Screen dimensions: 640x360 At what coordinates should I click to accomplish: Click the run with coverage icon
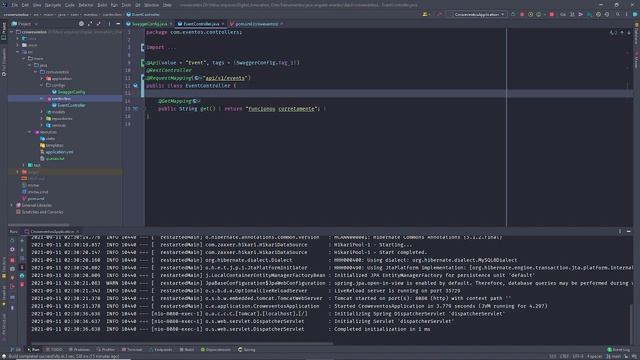click(x=530, y=14)
